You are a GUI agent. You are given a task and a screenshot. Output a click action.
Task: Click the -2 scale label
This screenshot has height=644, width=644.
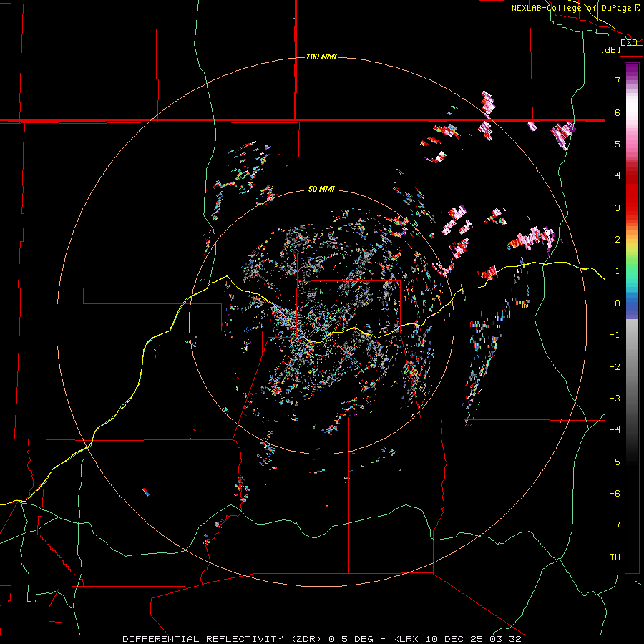615,367
